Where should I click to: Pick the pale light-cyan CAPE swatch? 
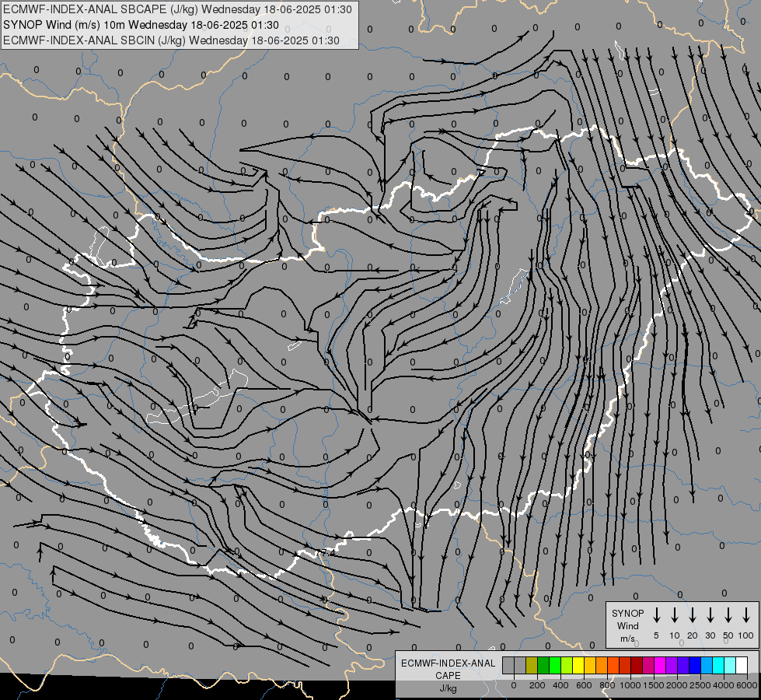click(x=731, y=665)
